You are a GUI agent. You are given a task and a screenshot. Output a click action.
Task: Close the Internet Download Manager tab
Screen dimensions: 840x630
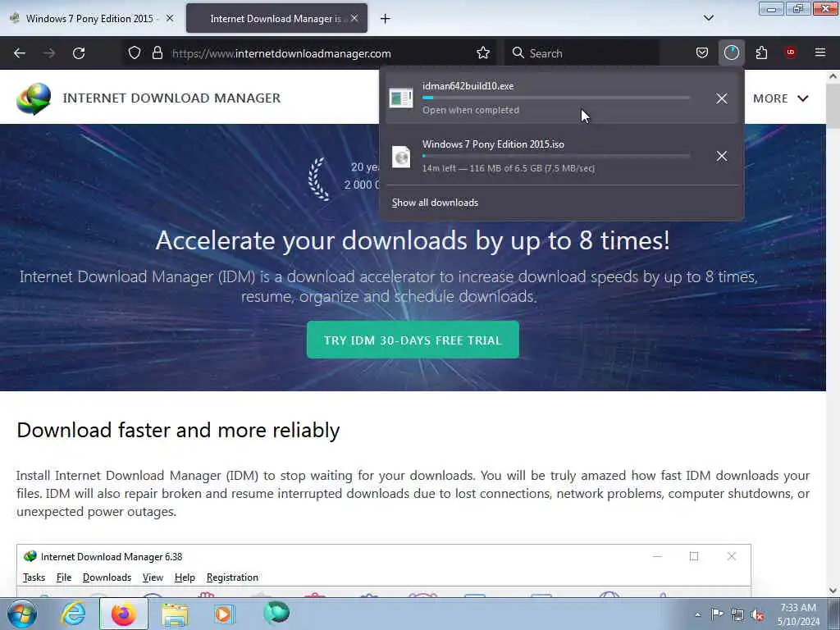[354, 18]
